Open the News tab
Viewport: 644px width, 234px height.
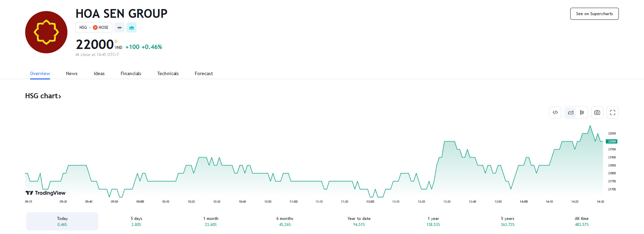coord(71,73)
